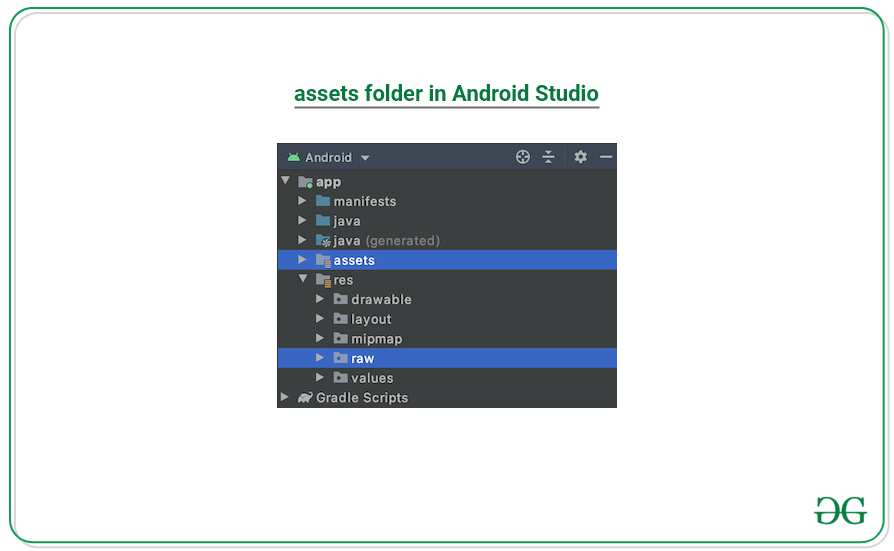Screen dimensions: 894x551
Task: Expand the manifests folder arrow
Action: (x=302, y=201)
